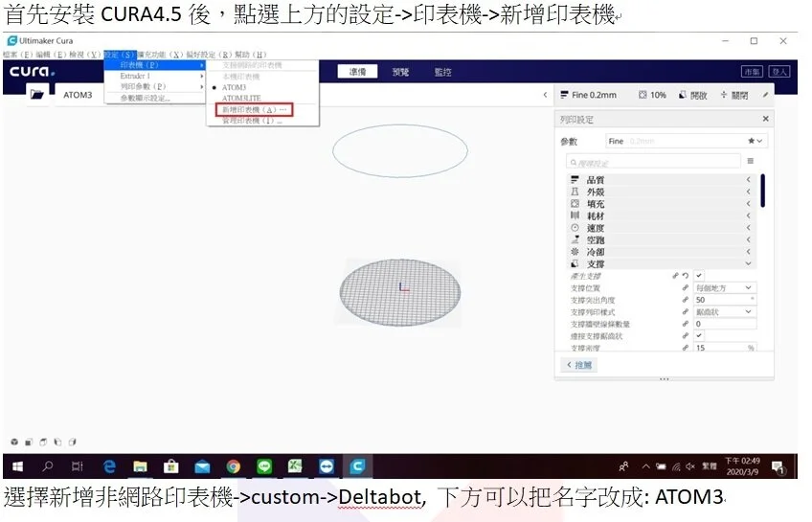
Task: Expand the 品質 settings category
Action: [748, 180]
